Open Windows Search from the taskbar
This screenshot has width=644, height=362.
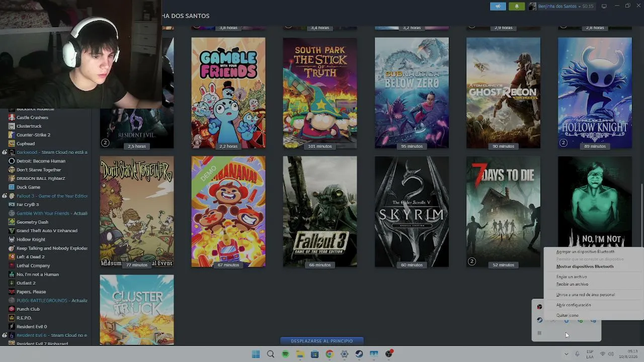[x=271, y=354]
